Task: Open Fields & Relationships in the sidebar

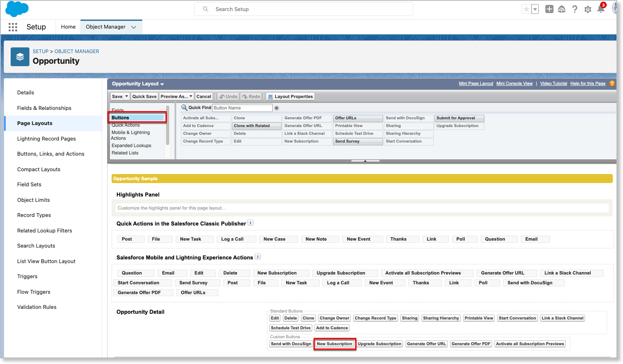Action: 44,108
